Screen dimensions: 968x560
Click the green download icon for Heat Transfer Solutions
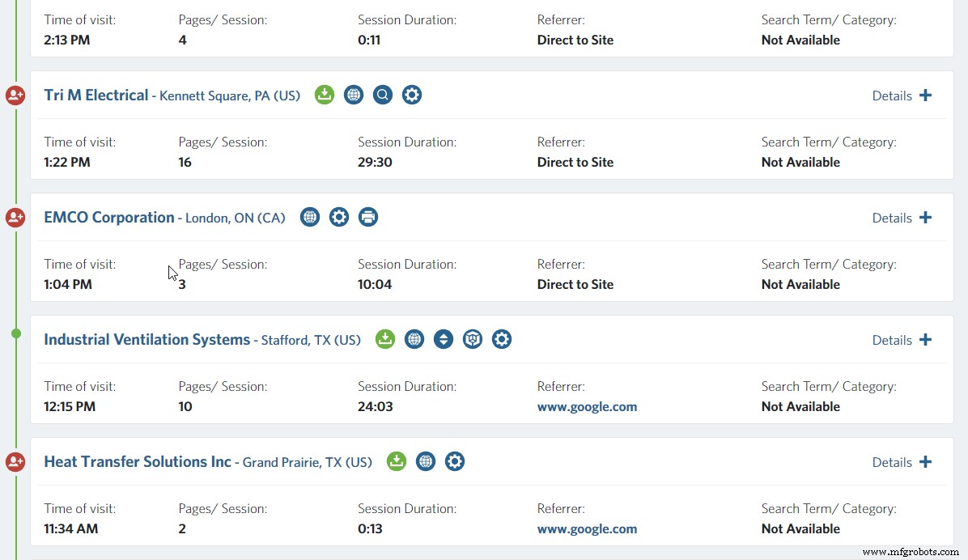point(396,461)
